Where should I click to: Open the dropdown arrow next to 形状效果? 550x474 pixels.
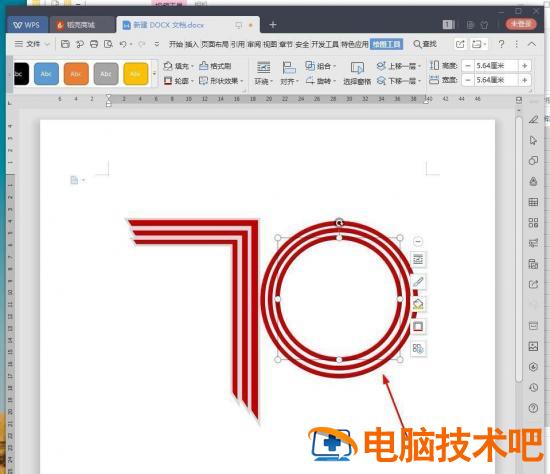point(242,81)
